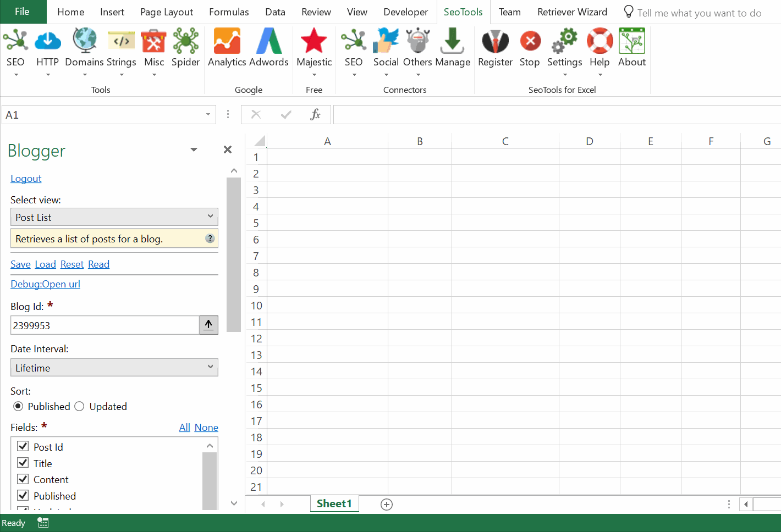Image resolution: width=781 pixels, height=532 pixels.
Task: Click the macro record icon in status bar
Action: [43, 523]
